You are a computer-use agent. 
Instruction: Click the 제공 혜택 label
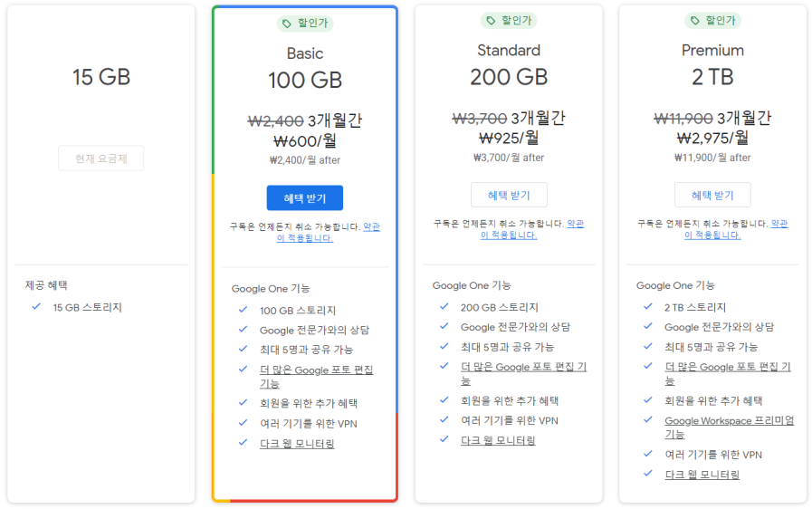(x=46, y=285)
